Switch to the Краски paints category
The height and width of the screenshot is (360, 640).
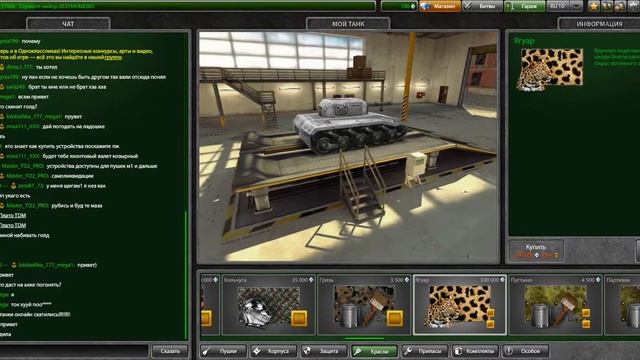[x=374, y=351]
